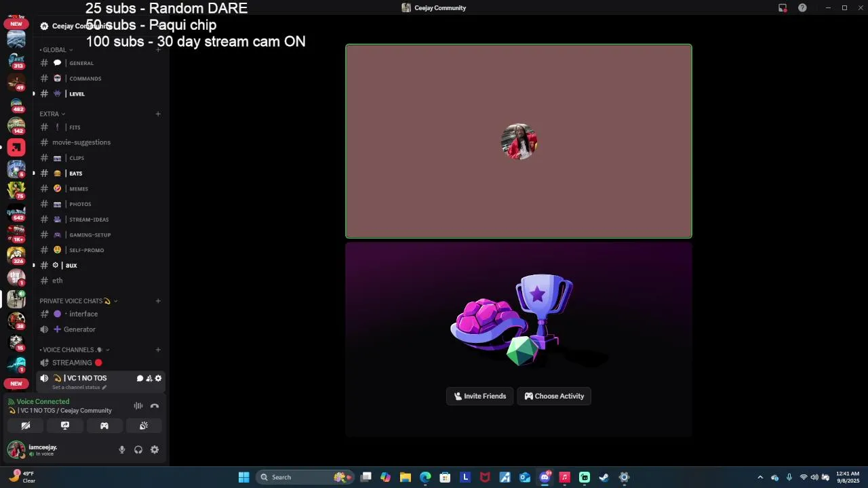Open the GAMING-SETUP channel
This screenshot has height=488, width=868.
tap(100, 235)
